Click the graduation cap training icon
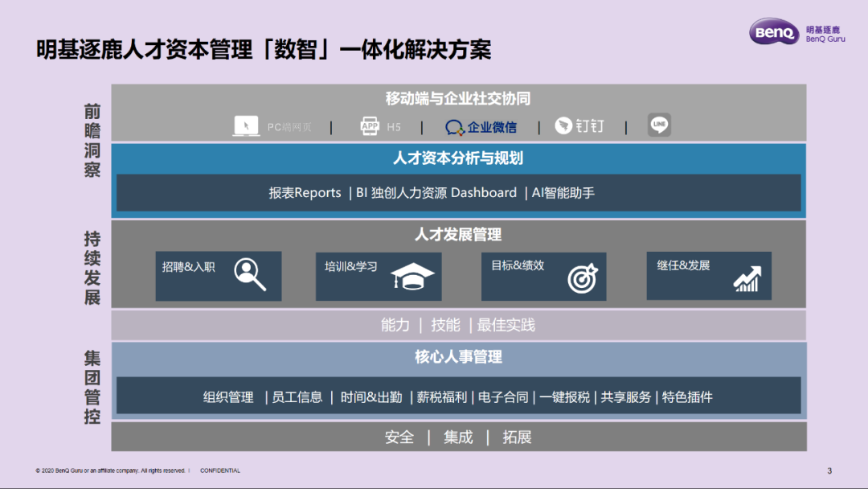 412,277
